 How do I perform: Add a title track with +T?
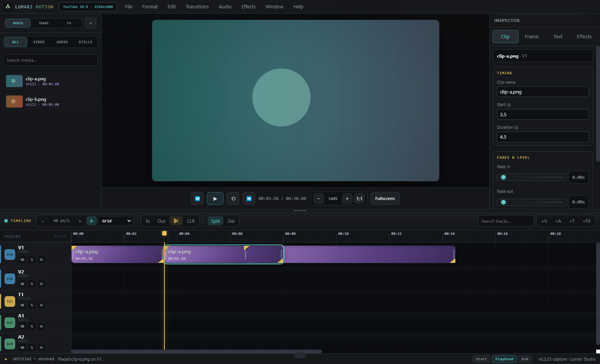pyautogui.click(x=572, y=221)
